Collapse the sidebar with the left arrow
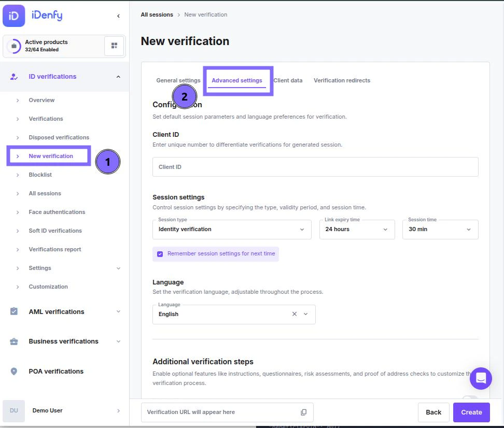 [x=118, y=16]
